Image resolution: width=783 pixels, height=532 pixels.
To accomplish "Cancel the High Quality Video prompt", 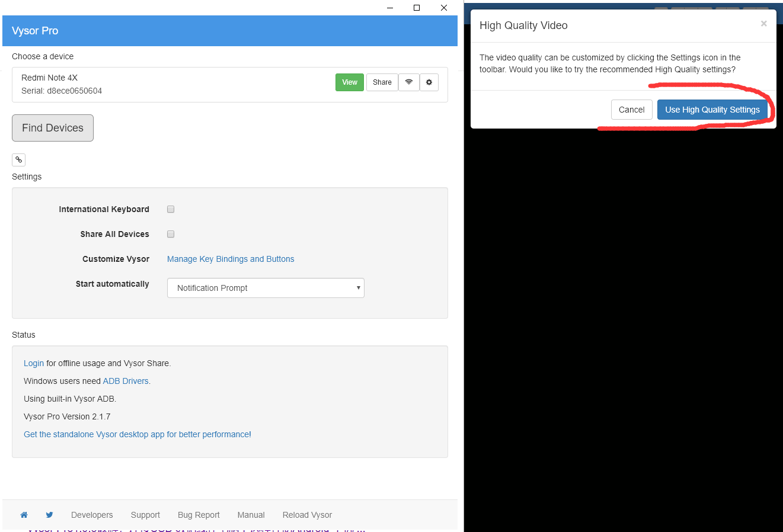I will point(631,110).
